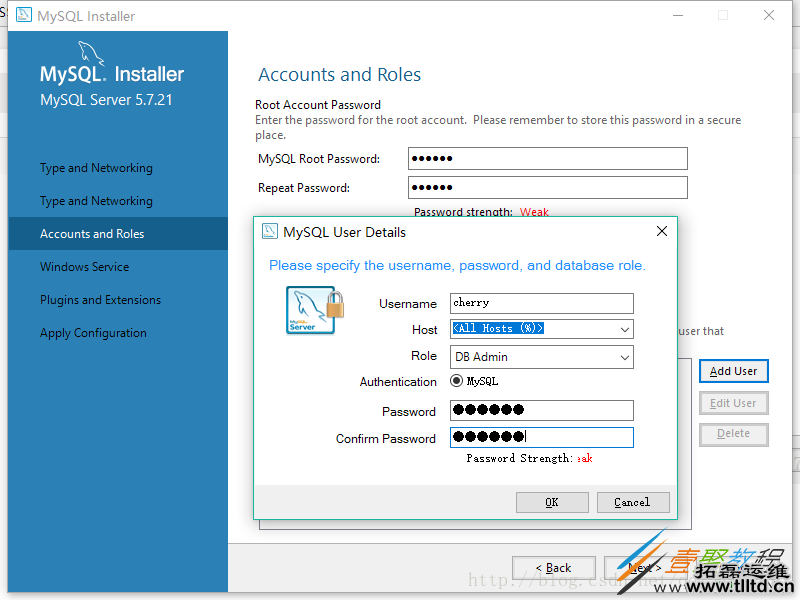Click the Username field showing cherry
Viewport: 800px width, 600px height.
tap(541, 303)
